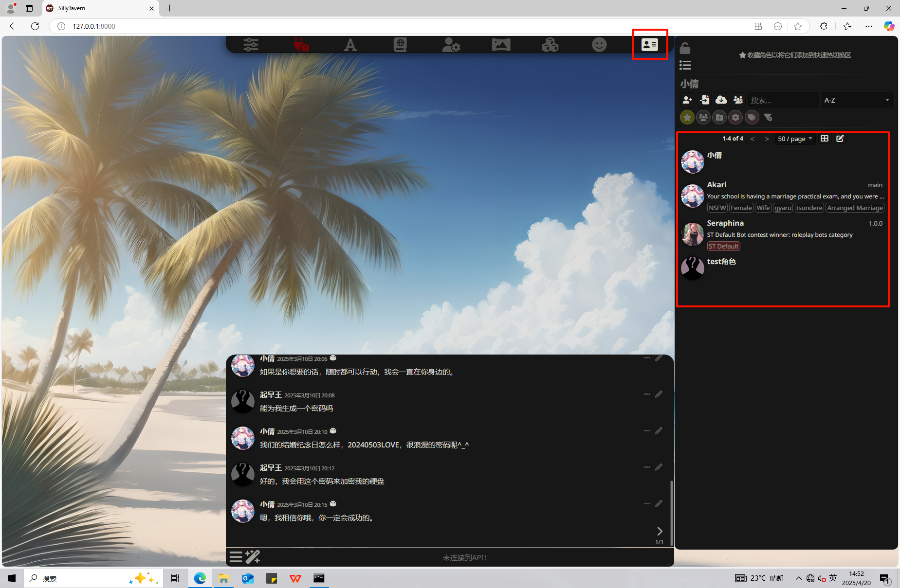Import content from external URL cloud icon
This screenshot has height=588, width=900.
coord(721,100)
